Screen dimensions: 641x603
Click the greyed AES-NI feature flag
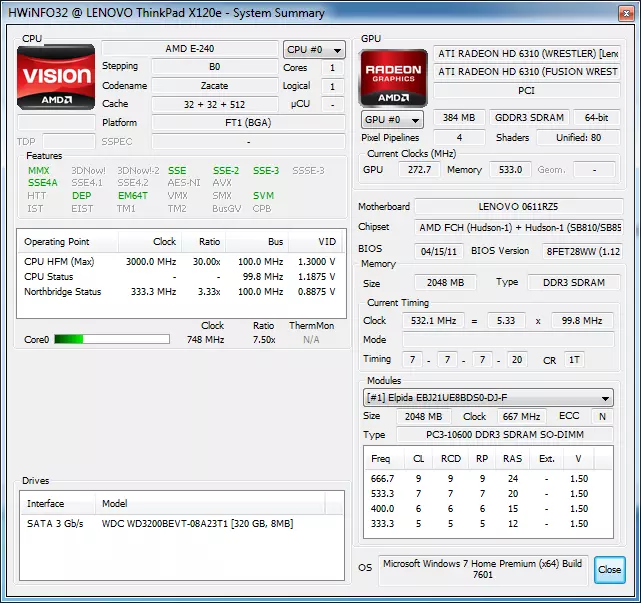[184, 183]
